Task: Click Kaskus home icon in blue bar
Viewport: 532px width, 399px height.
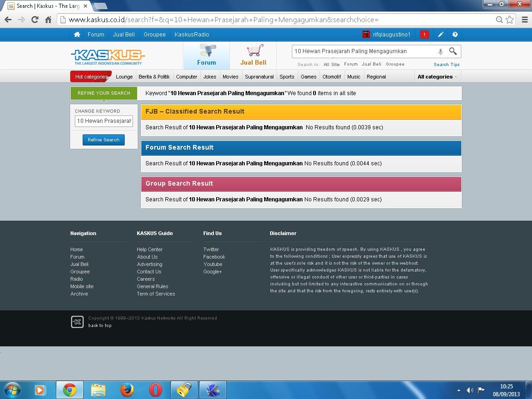Action: pos(77,34)
